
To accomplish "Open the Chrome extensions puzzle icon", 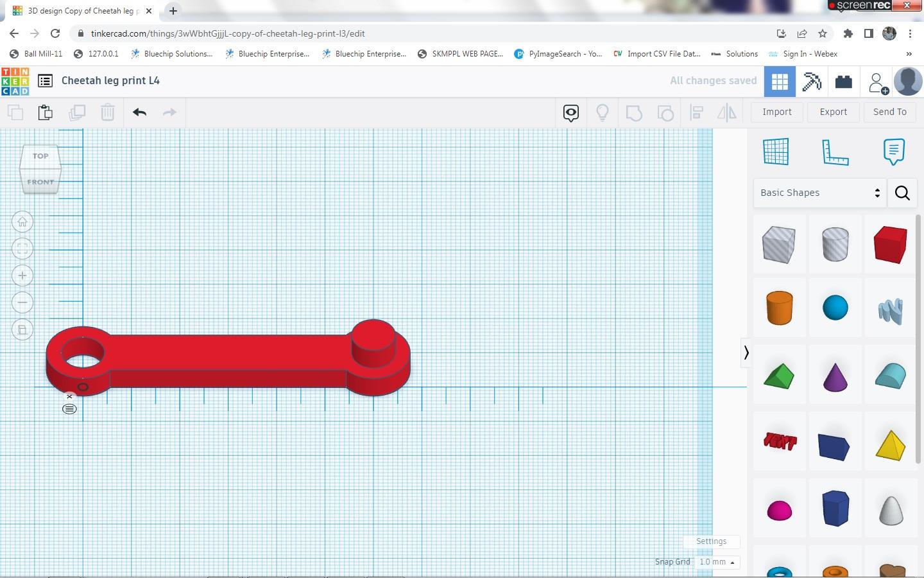I will click(848, 33).
